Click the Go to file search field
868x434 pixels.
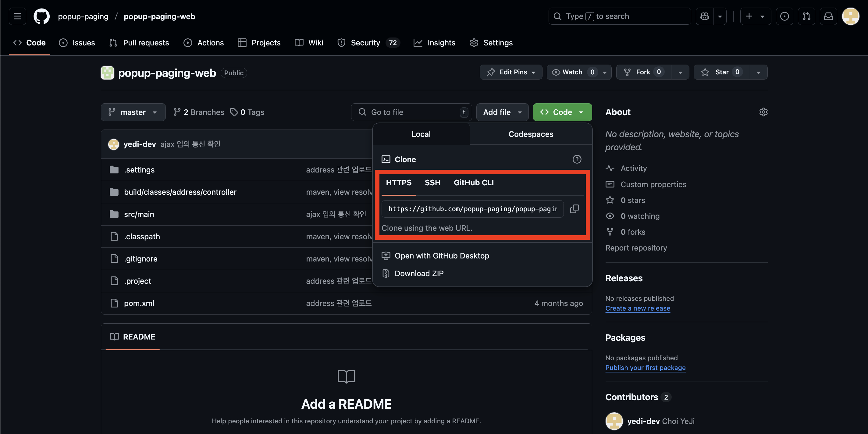pyautogui.click(x=411, y=112)
